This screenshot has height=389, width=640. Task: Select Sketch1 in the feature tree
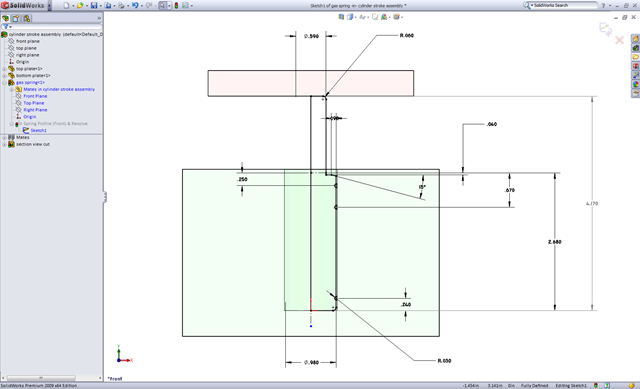pos(38,131)
